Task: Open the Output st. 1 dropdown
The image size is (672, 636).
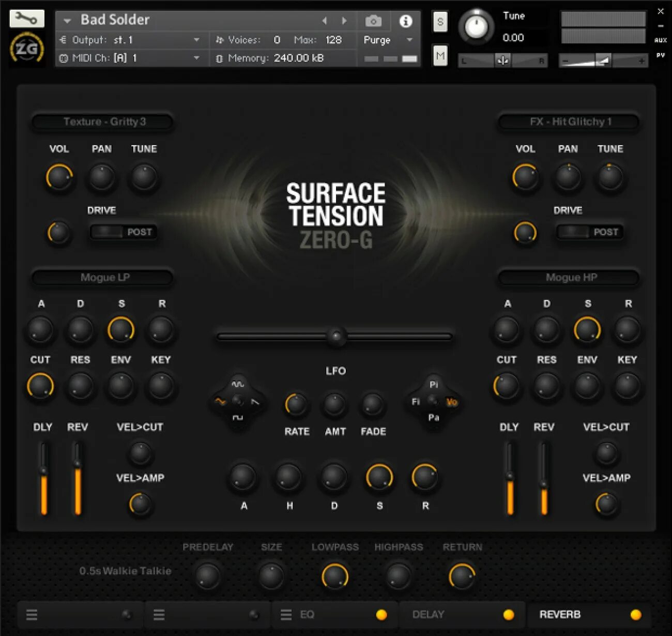Action: 132,40
